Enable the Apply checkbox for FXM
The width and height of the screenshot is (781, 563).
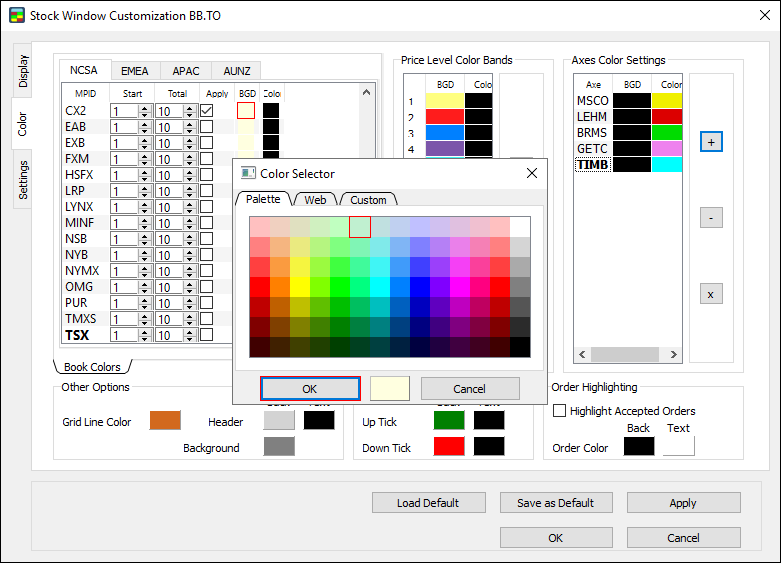(207, 159)
